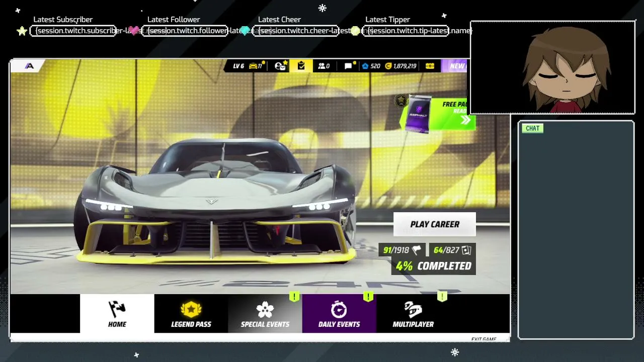
Task: Click the hexagon star badge icon
Action: 401,101
